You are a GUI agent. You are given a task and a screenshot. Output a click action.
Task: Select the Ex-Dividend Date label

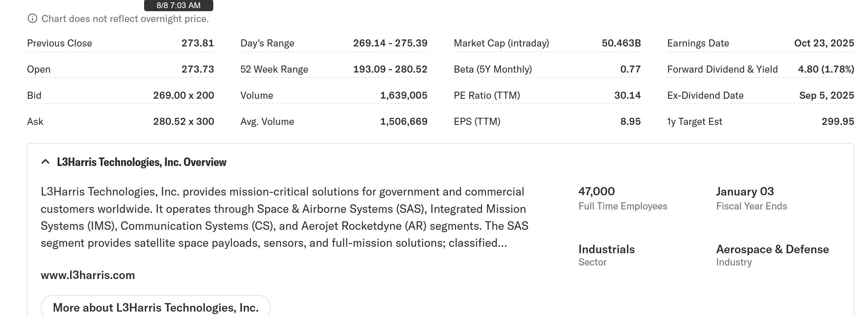point(705,95)
